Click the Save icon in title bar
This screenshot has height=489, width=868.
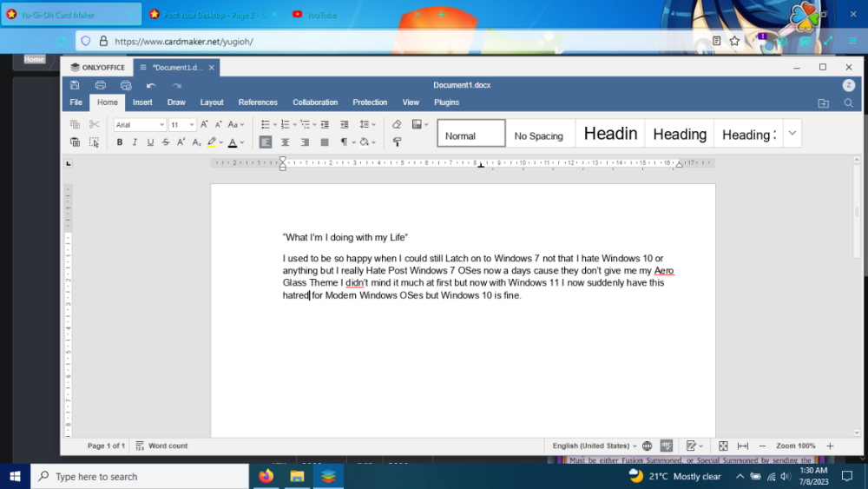[x=75, y=85]
